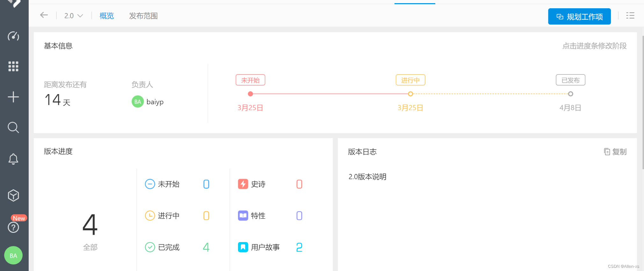
Task: Click the 未开始 stage tag on progress bar
Action: pyautogui.click(x=250, y=80)
